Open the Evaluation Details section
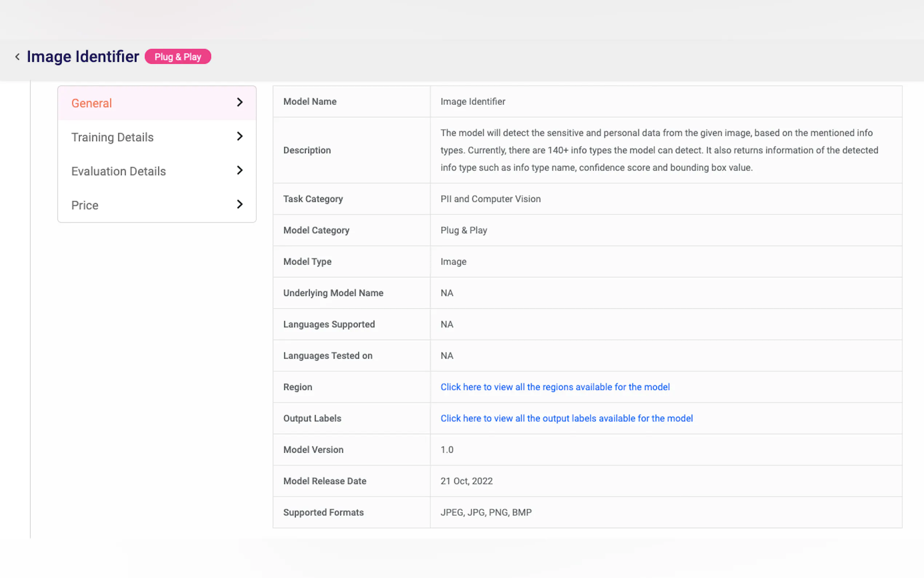Viewport: 924px width, 578px height. pos(119,171)
